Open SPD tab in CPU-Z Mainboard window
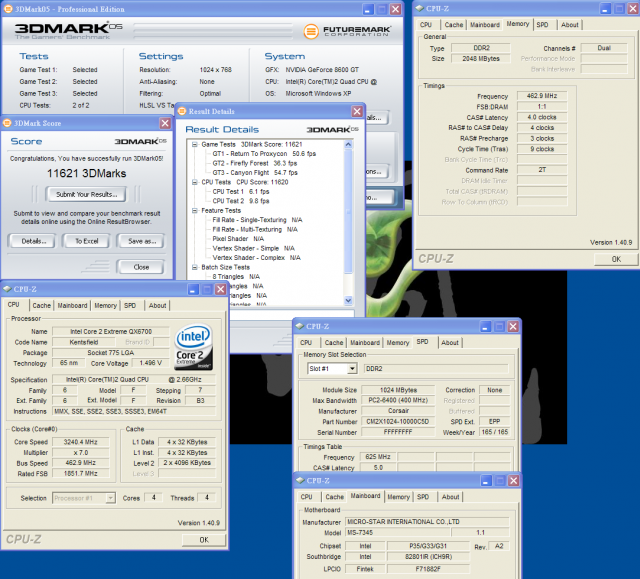The height and width of the screenshot is (579, 640). tap(423, 497)
